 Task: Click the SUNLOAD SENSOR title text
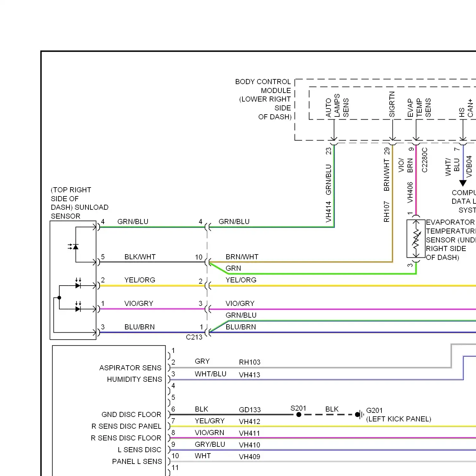(x=80, y=212)
